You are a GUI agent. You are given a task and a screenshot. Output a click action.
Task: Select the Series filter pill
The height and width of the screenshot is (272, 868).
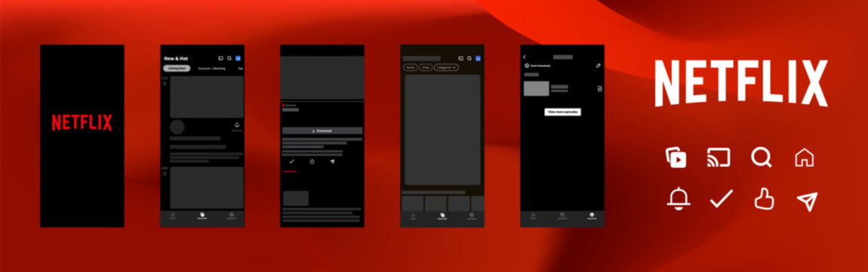(410, 67)
